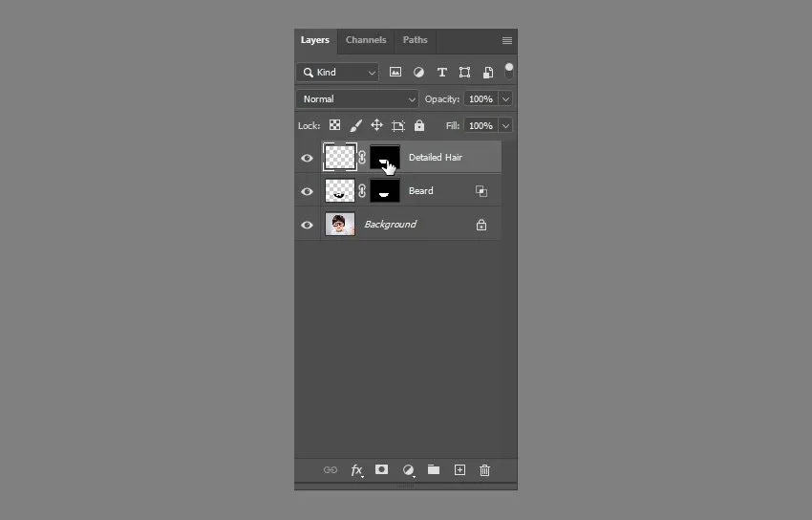The image size is (812, 520).
Task: Filter for smart objects icon
Action: click(488, 73)
